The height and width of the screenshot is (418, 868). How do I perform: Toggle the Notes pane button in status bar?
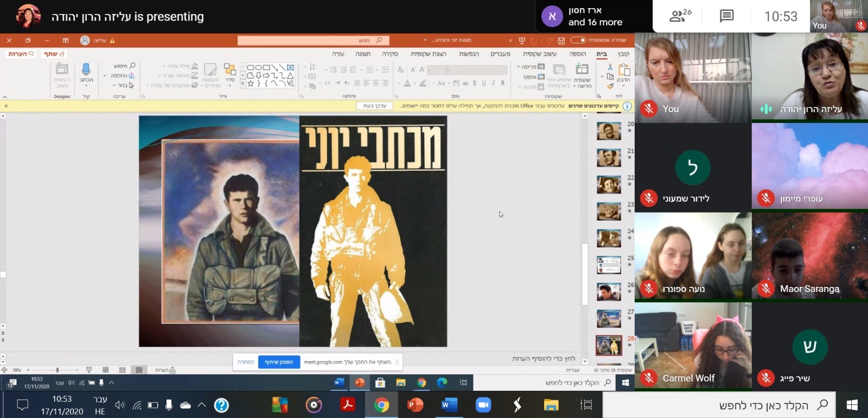pos(165,370)
